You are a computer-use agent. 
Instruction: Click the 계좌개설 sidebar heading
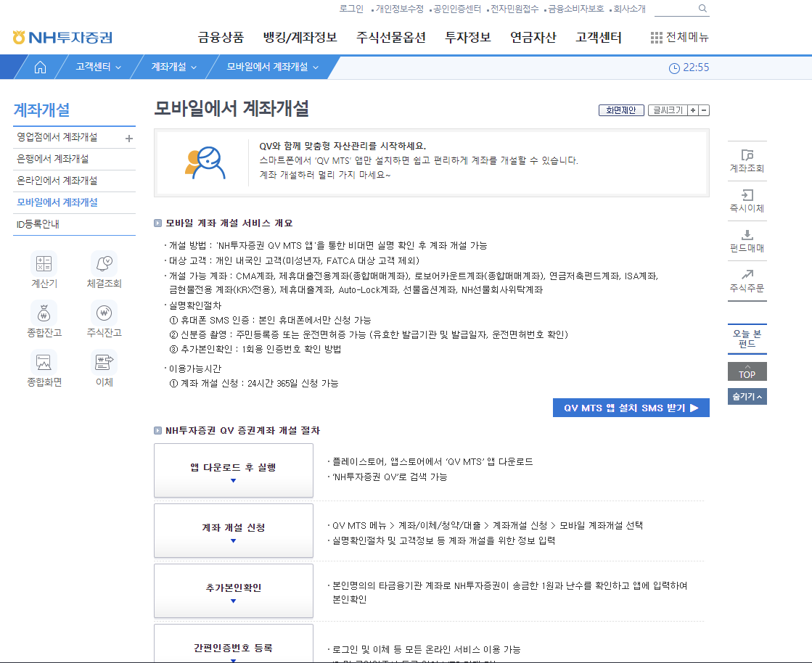41,110
